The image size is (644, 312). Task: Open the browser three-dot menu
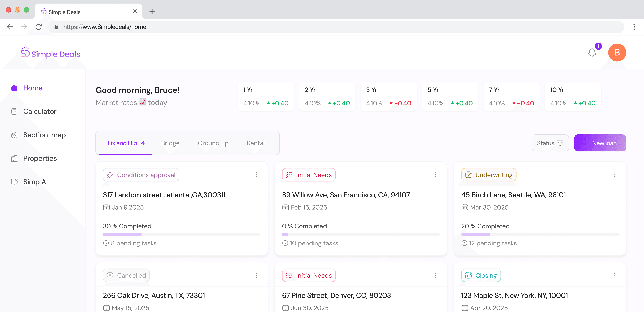[634, 27]
